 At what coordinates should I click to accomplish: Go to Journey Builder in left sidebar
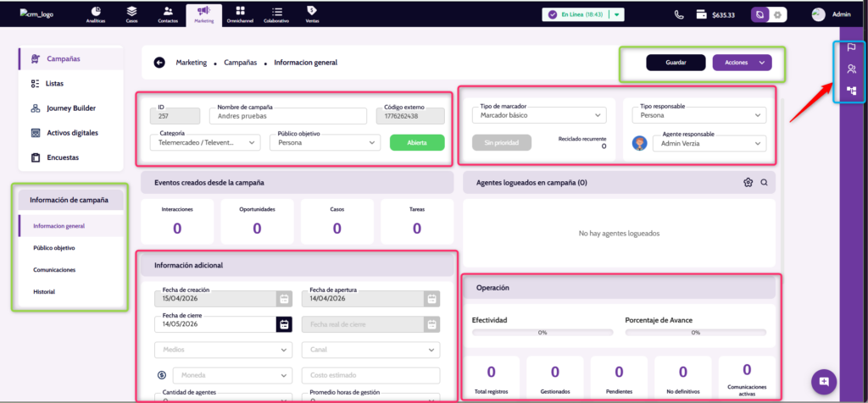[70, 108]
